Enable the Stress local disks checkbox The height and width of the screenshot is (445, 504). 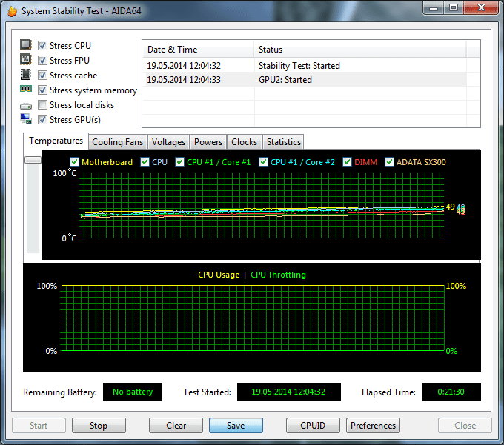pos(42,104)
